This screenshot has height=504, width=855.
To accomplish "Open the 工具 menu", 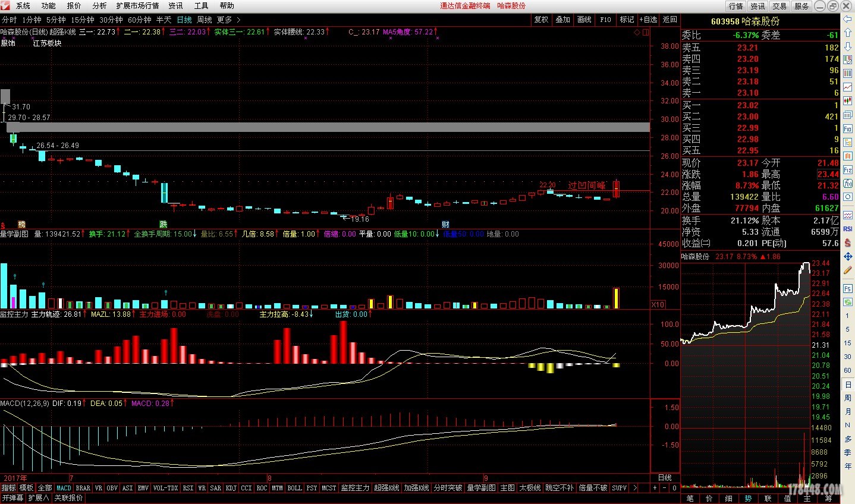I will tap(202, 5).
